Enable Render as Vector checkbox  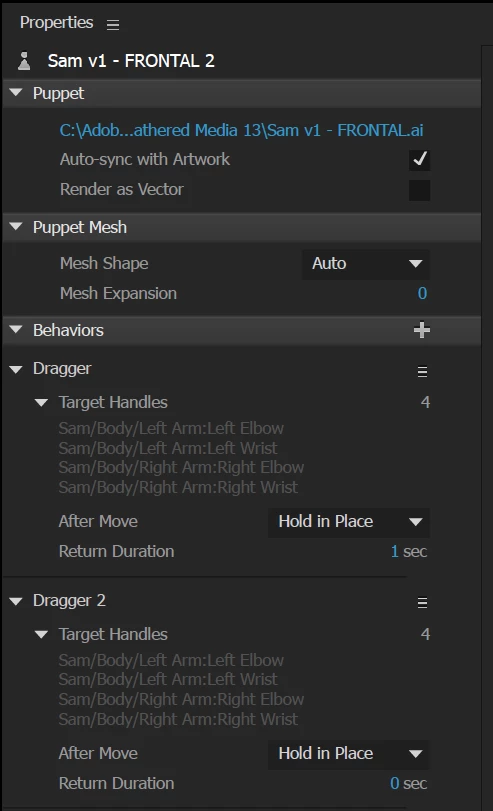pos(420,190)
